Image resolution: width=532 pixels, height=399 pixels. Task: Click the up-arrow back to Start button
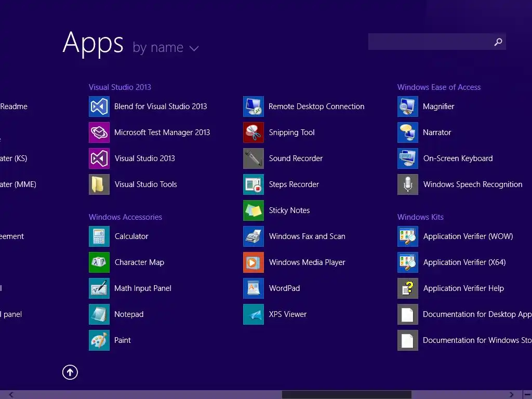pyautogui.click(x=70, y=372)
